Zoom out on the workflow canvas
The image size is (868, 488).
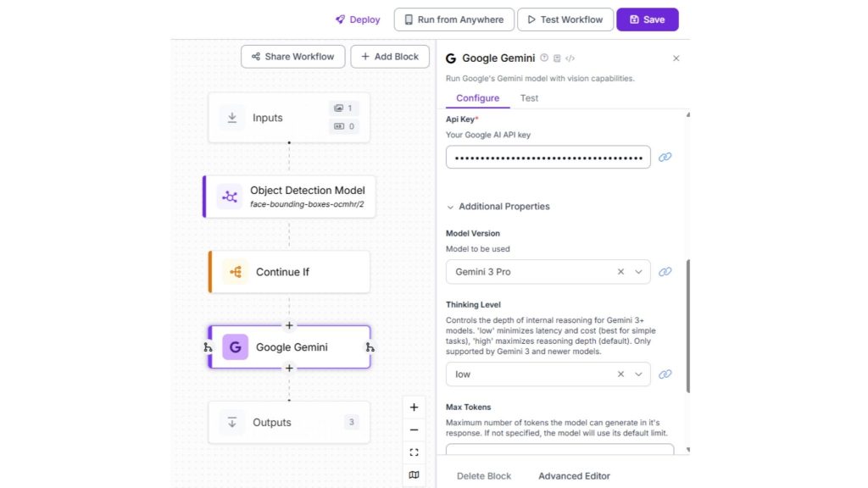tap(414, 430)
